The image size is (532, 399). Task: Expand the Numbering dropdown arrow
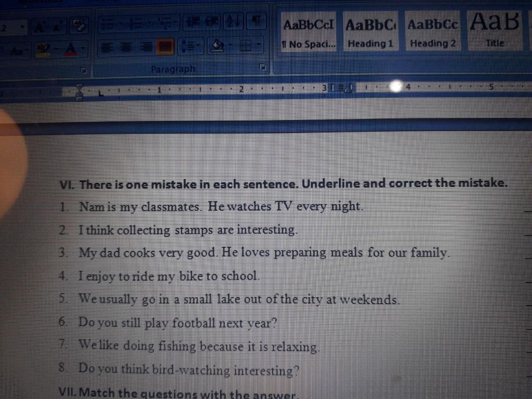(149, 24)
